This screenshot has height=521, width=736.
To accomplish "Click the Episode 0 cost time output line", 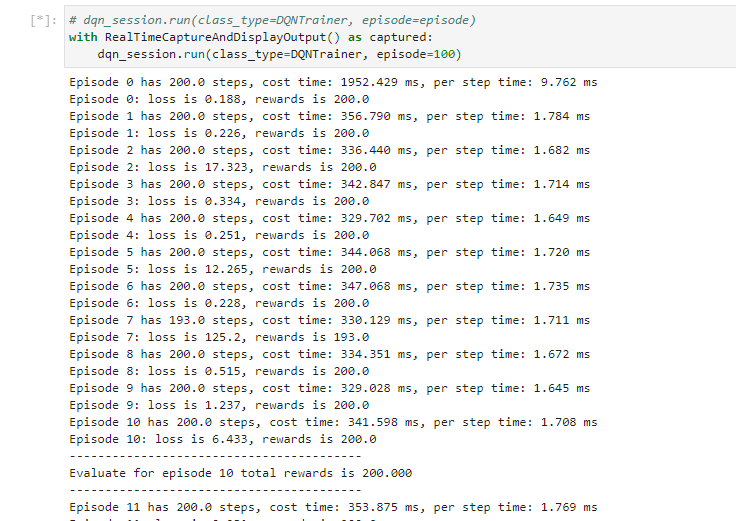I will click(x=329, y=82).
